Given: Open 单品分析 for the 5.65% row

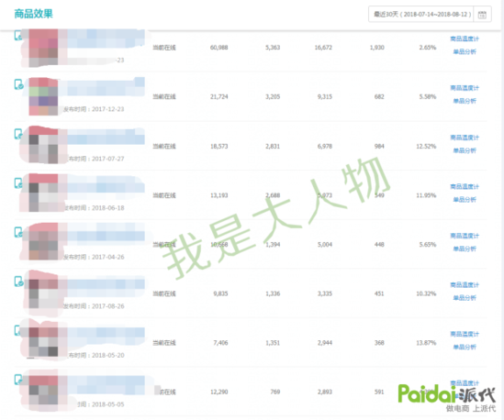Looking at the screenshot, I should click(465, 249).
